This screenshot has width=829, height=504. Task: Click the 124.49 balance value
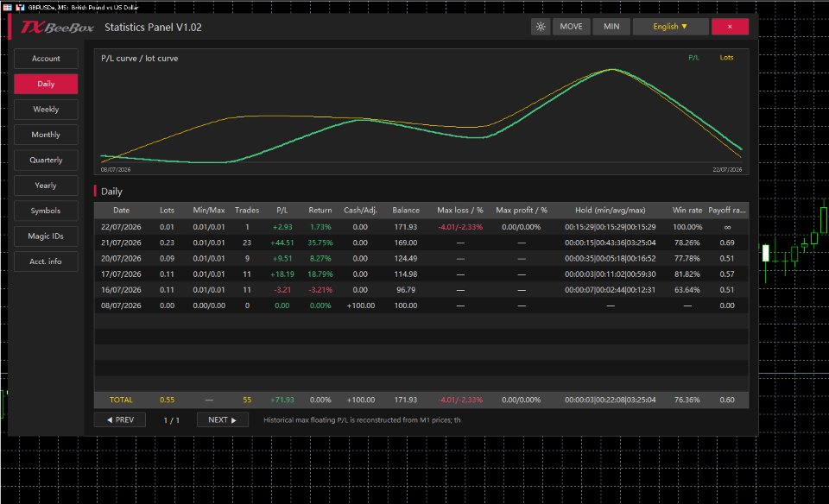(x=406, y=259)
